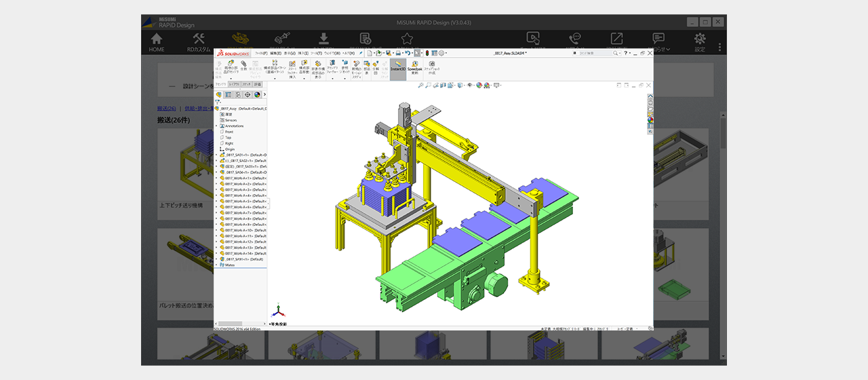Screen dimensions: 868x380
Task: Click the Zoom to Fit magnifier icon
Action: [420, 85]
